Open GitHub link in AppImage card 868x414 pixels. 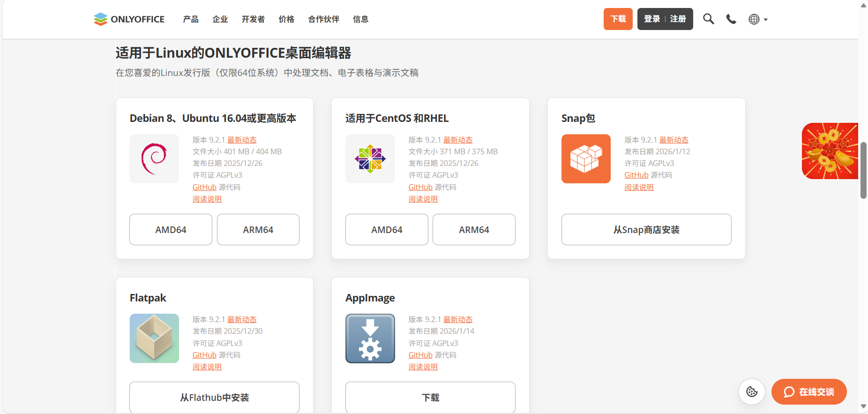(420, 355)
